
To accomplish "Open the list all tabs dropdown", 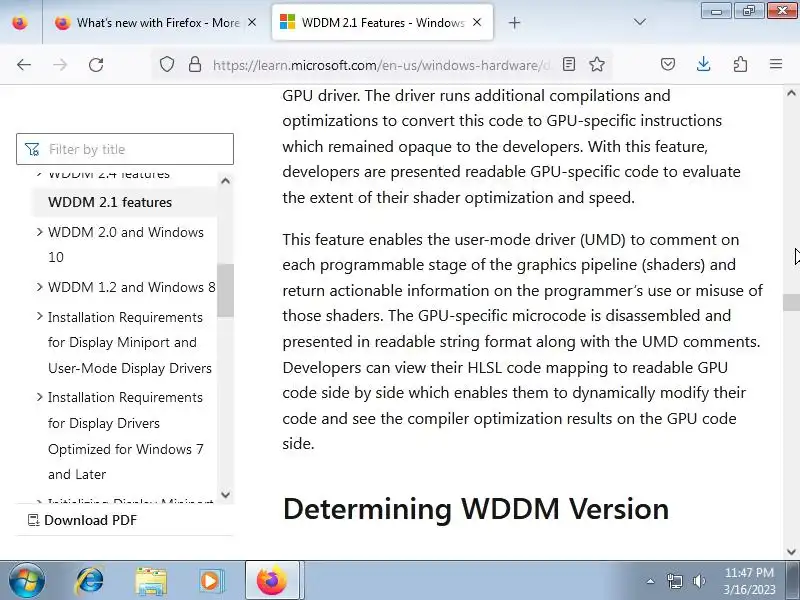I will pyautogui.click(x=639, y=22).
